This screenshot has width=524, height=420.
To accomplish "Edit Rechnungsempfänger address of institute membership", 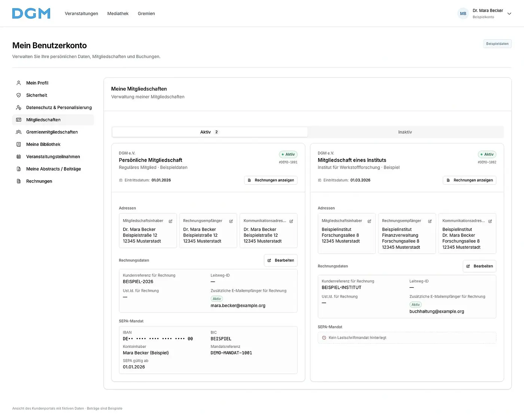I will tap(430, 221).
